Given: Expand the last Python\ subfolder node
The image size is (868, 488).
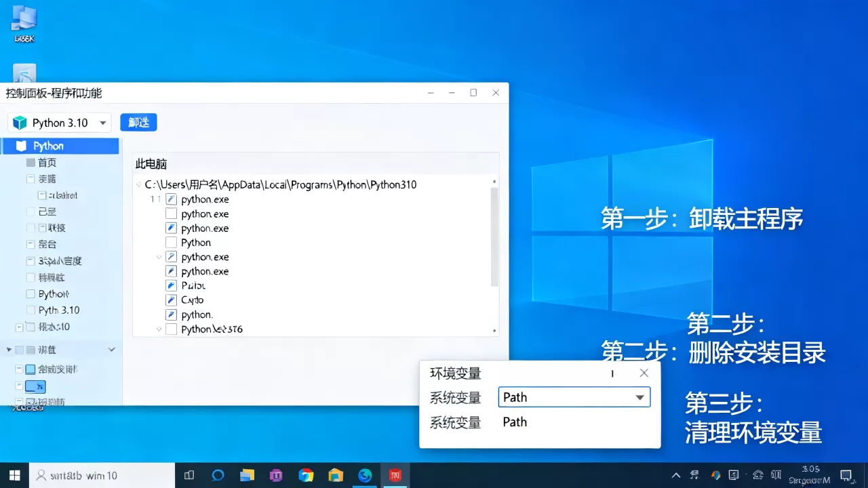Looking at the screenshot, I should coord(159,329).
